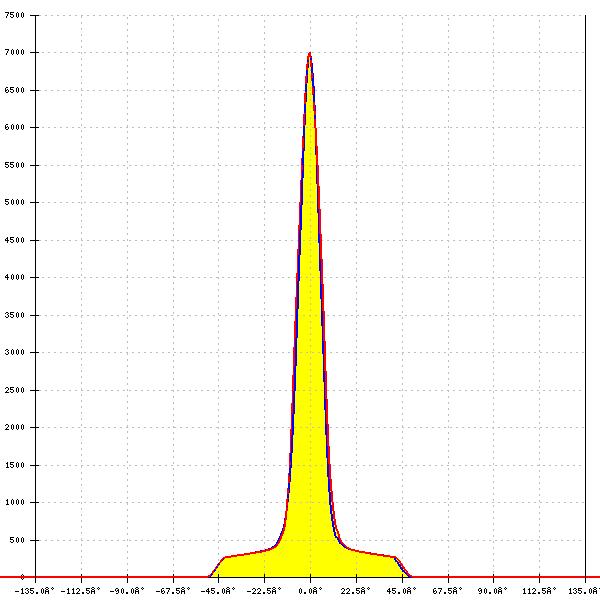Select the -67.5 x-axis label
This screenshot has width=600, height=600.
tap(173, 591)
